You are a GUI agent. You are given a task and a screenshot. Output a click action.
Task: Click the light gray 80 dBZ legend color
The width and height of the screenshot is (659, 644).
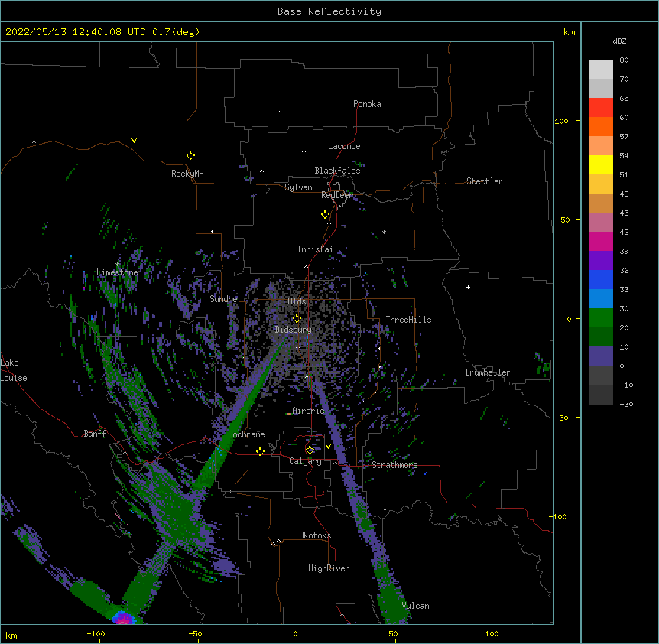pos(601,70)
